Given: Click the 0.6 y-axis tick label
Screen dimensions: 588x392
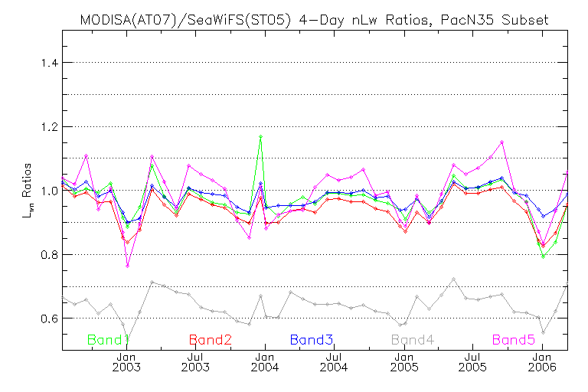Looking at the screenshot, I should (x=50, y=318).
